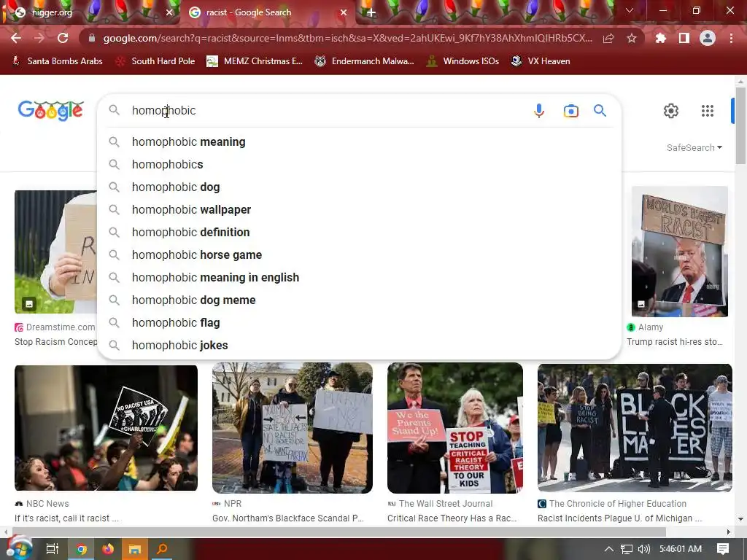Open 'If it's racist, call it racist' link

coord(66,518)
